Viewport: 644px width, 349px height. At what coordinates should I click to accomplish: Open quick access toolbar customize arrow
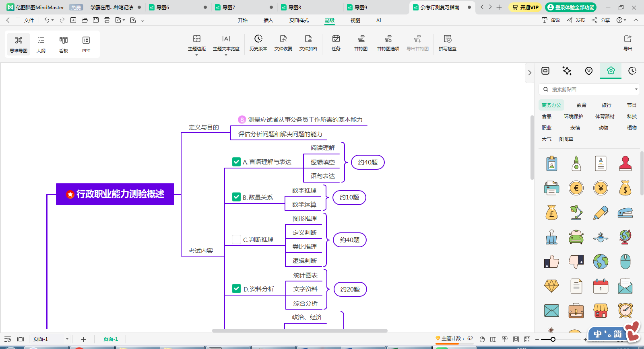[x=143, y=20]
